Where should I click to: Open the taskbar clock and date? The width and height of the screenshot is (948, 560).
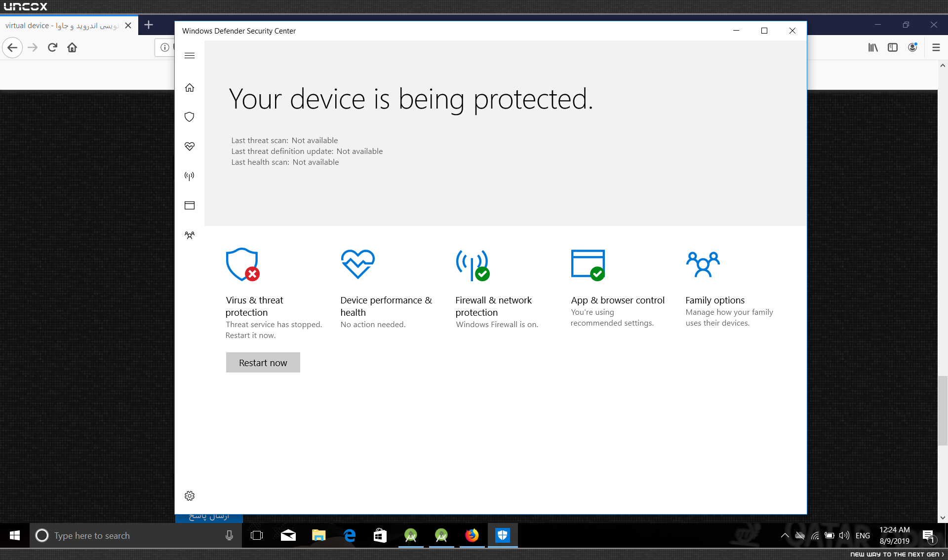[895, 535]
